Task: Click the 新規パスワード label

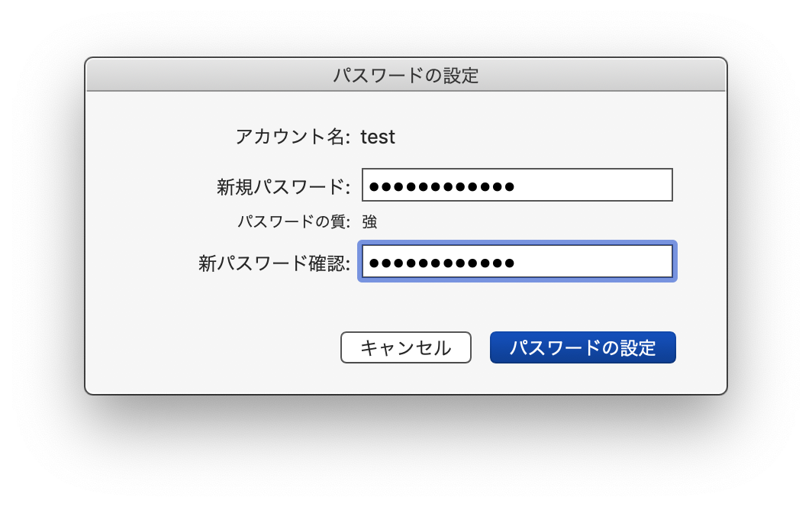Action: (x=283, y=186)
